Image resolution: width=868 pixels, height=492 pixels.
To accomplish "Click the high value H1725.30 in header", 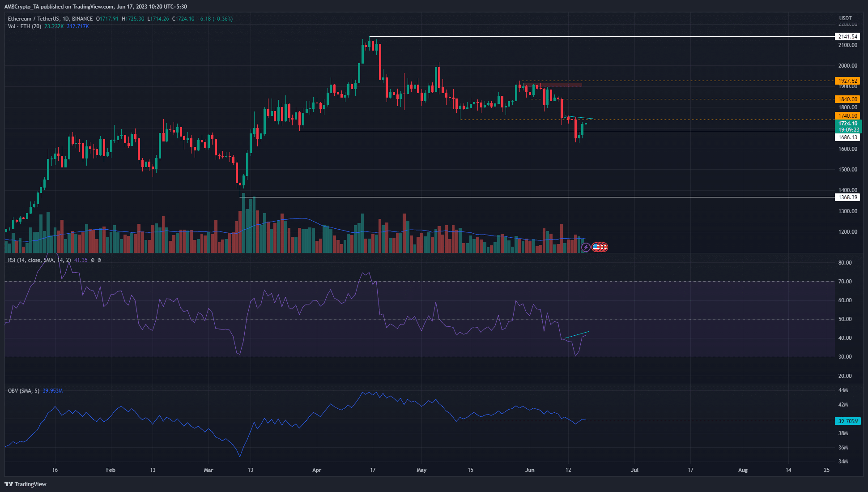I will coord(133,19).
